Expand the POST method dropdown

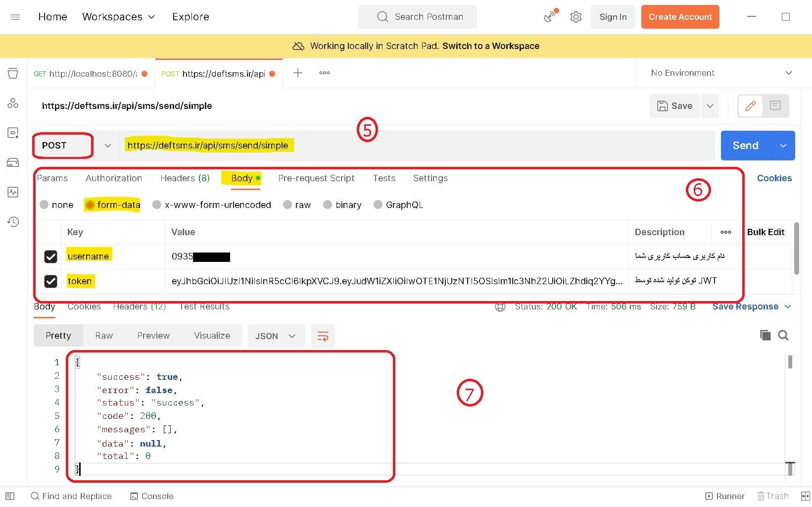click(x=107, y=146)
